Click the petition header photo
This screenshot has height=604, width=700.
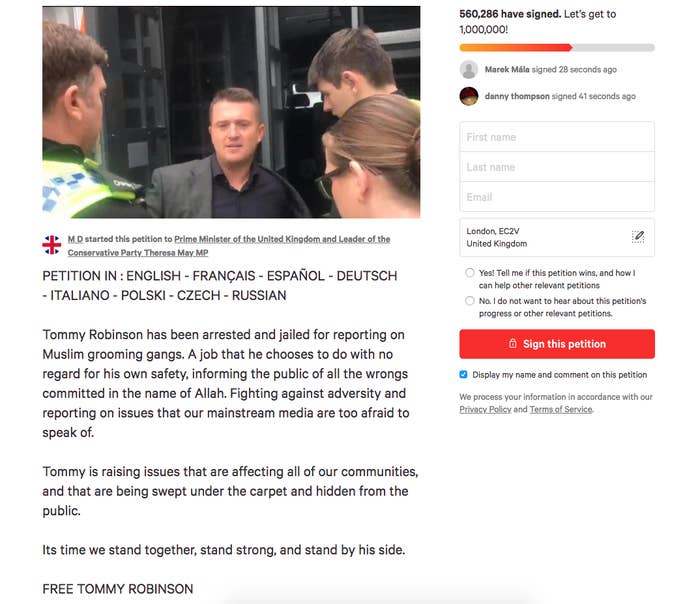coord(231,112)
